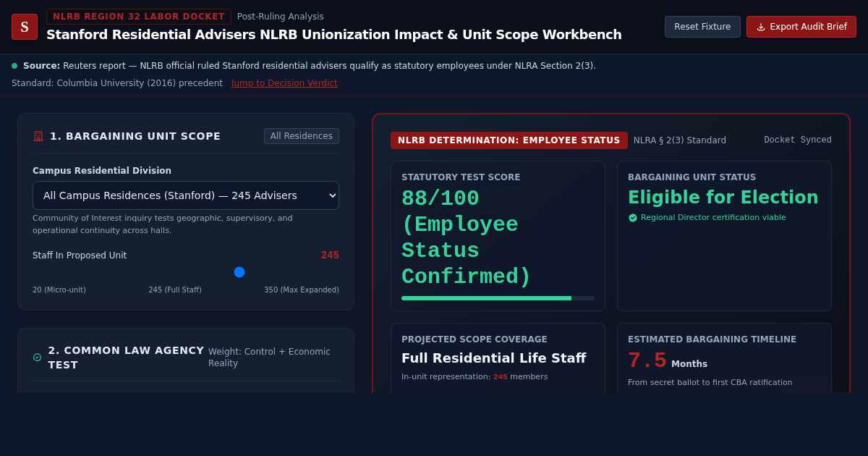This screenshot has width=868, height=456.
Task: Click the Estimated Bargaining Timeline heading
Action: tap(712, 339)
